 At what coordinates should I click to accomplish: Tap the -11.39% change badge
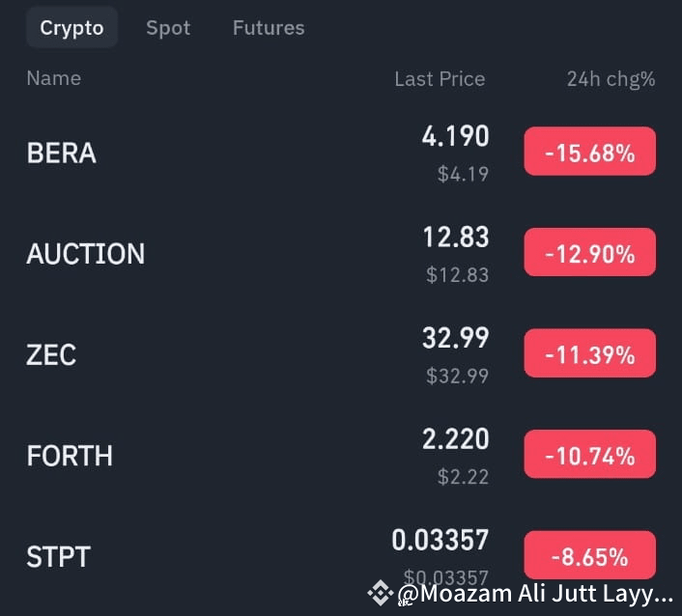tap(590, 353)
